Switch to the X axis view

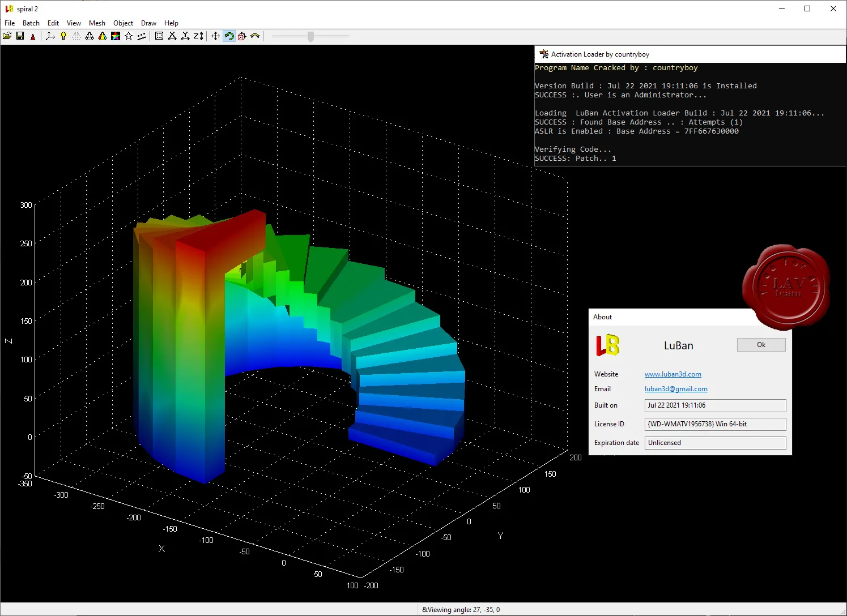[x=172, y=36]
